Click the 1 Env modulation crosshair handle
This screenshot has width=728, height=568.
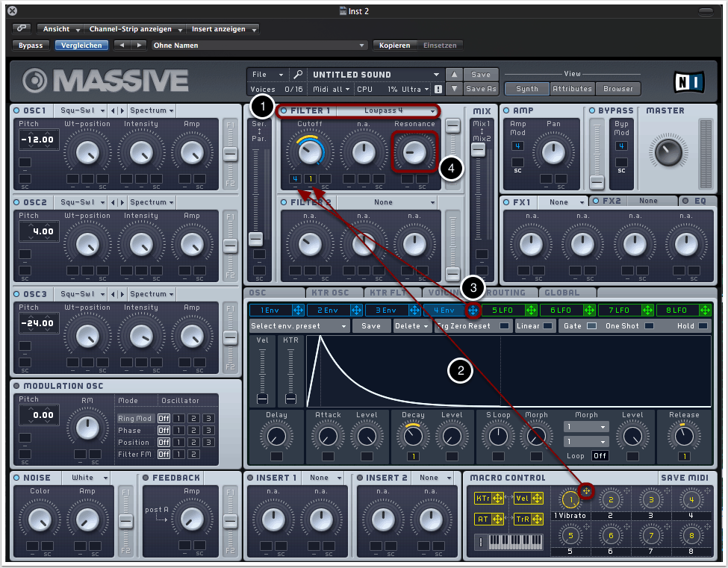[x=298, y=310]
